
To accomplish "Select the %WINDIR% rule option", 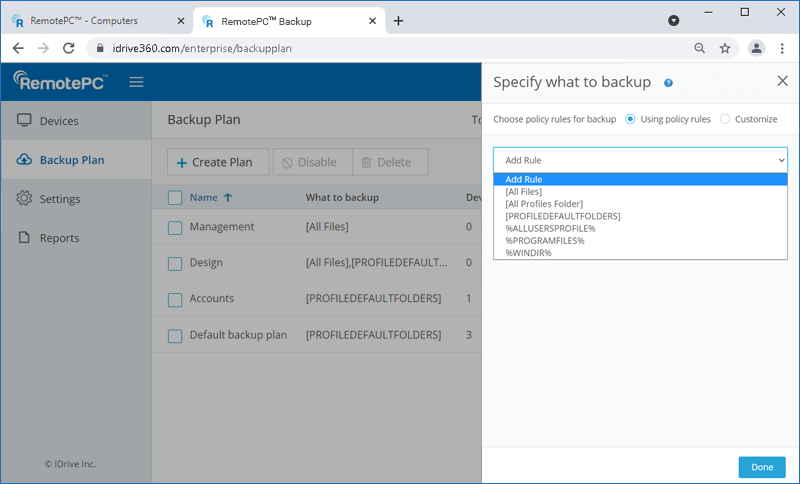I will [x=640, y=253].
